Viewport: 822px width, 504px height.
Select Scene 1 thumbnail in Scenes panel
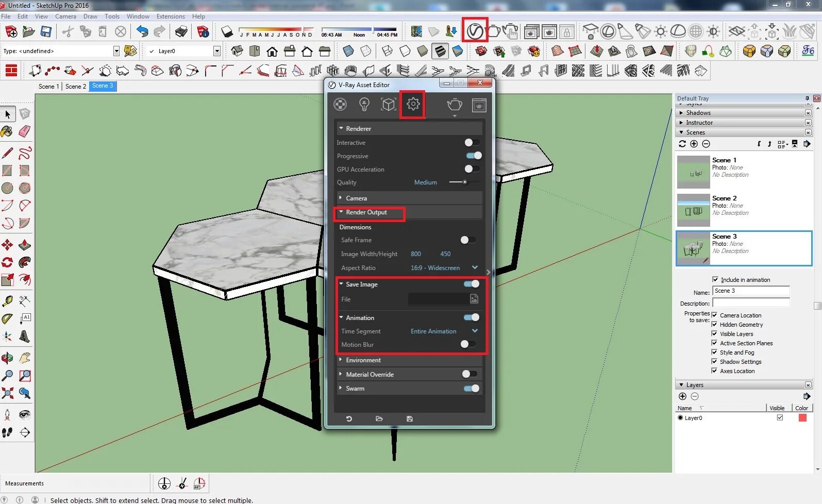693,172
